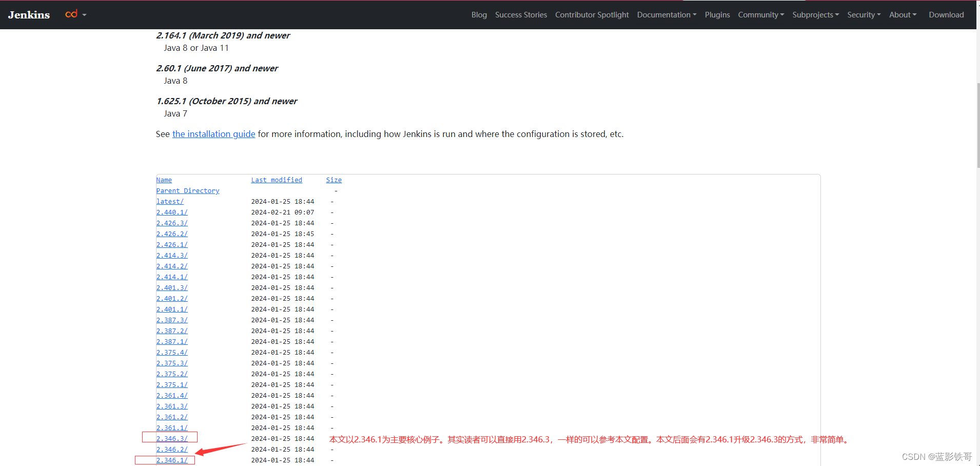
Task: Click heading 2.60.1 (June 2017) and newer
Action: [217, 68]
